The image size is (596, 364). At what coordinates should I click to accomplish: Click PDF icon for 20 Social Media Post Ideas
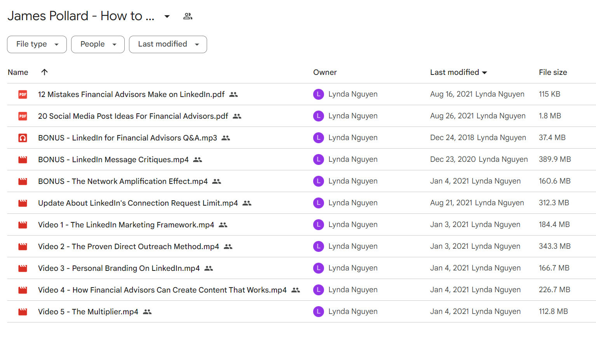point(23,116)
